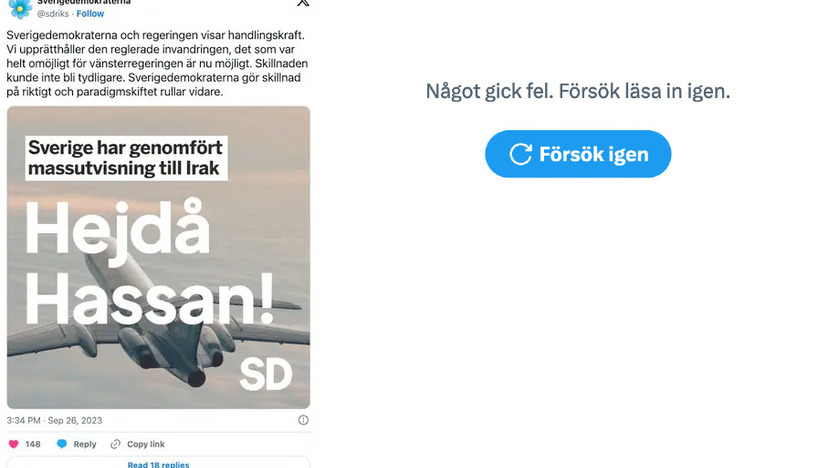Open the 3:34 PM Sep 26, 2023 timestamp

click(54, 420)
